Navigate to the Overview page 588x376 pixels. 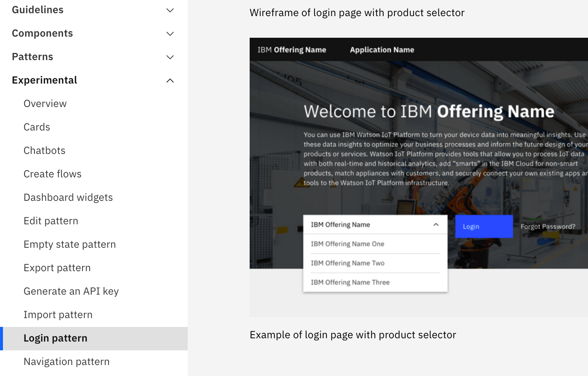[45, 103]
